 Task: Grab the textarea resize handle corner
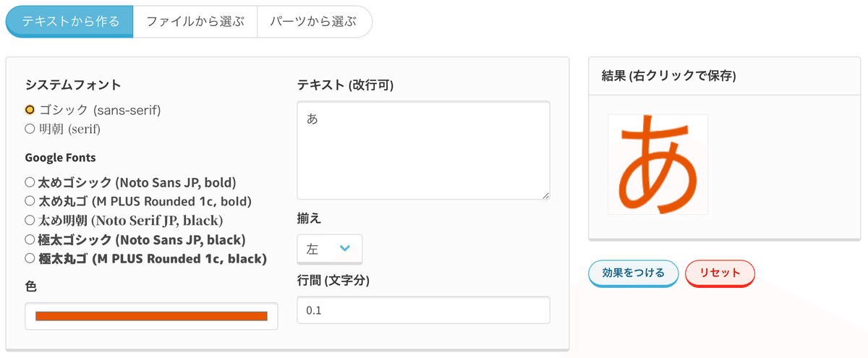pos(545,195)
